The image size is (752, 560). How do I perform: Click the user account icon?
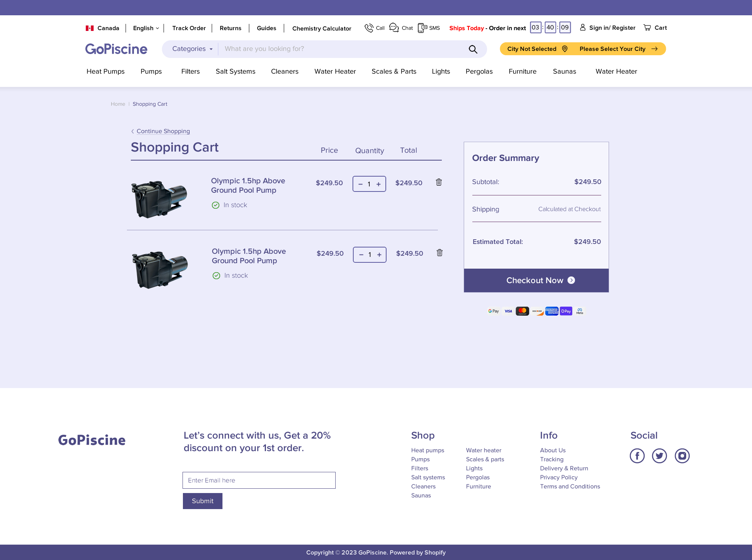[x=583, y=27]
